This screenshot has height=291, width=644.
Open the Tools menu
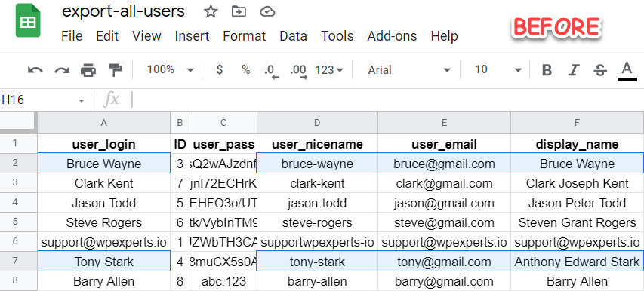[x=337, y=36]
